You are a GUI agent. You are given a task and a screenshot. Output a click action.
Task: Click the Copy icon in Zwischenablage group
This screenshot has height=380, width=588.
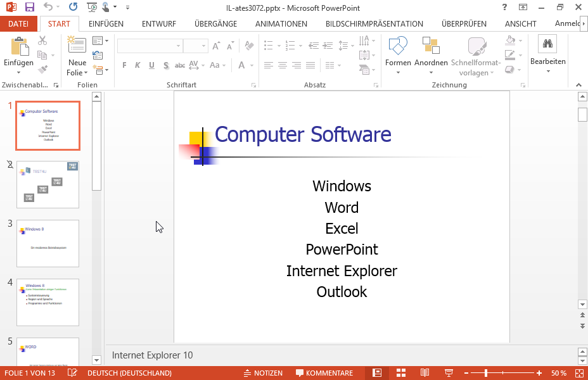click(42, 55)
